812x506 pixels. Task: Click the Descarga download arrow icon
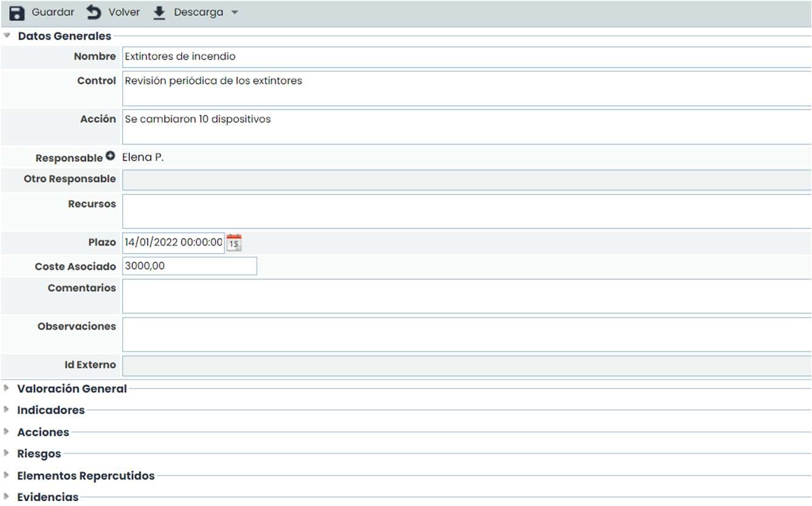[x=159, y=13]
